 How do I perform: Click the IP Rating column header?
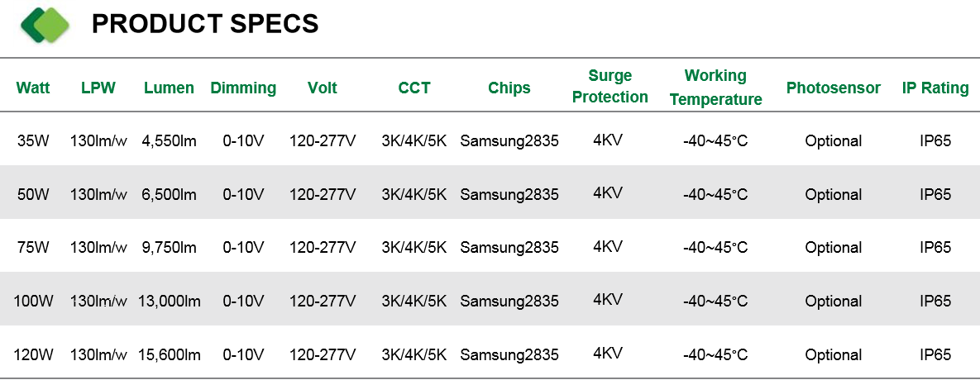pos(935,88)
